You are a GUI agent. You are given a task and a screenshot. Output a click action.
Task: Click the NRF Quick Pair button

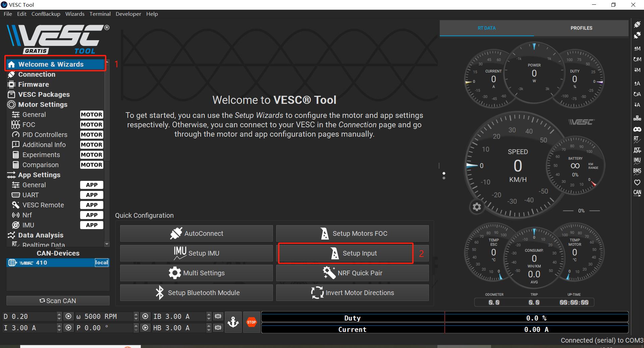[x=353, y=273]
